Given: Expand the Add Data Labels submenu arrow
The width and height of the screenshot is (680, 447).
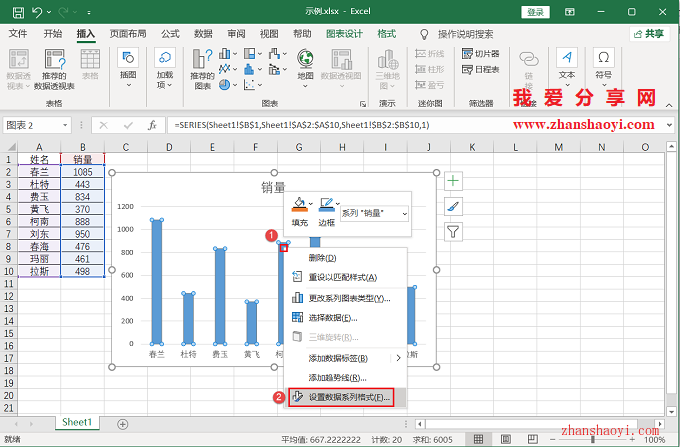Looking at the screenshot, I should [x=398, y=358].
